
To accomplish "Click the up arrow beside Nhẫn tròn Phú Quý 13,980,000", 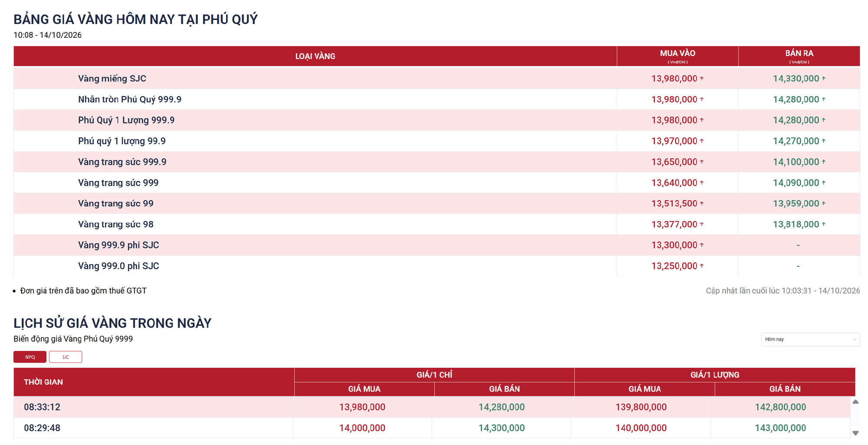I will pos(702,99).
